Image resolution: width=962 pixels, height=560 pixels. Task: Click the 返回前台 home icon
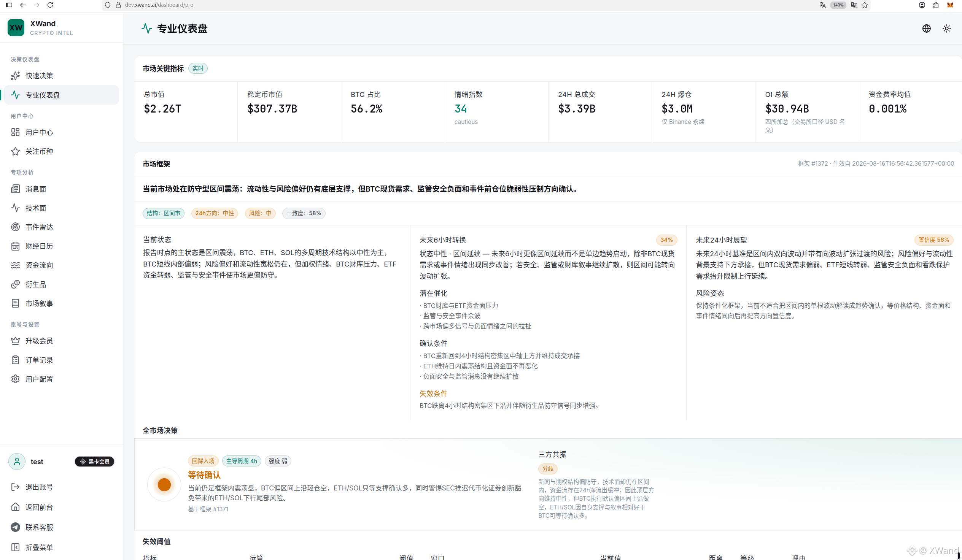(x=15, y=507)
